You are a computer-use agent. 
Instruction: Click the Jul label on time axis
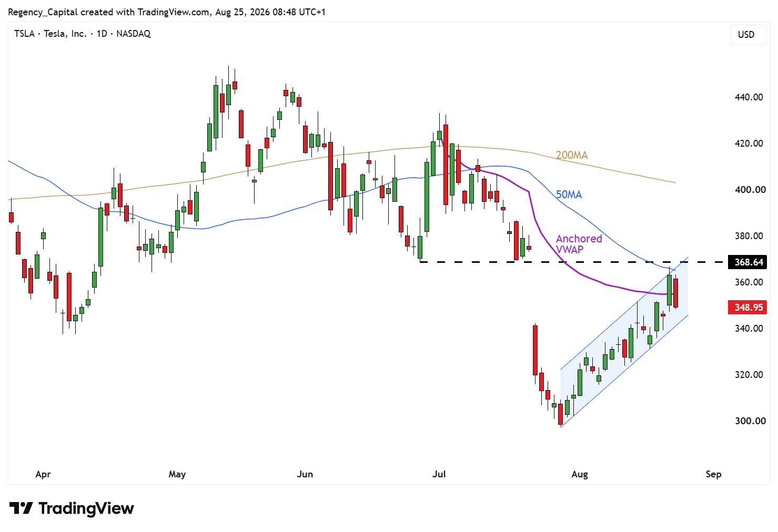point(439,474)
